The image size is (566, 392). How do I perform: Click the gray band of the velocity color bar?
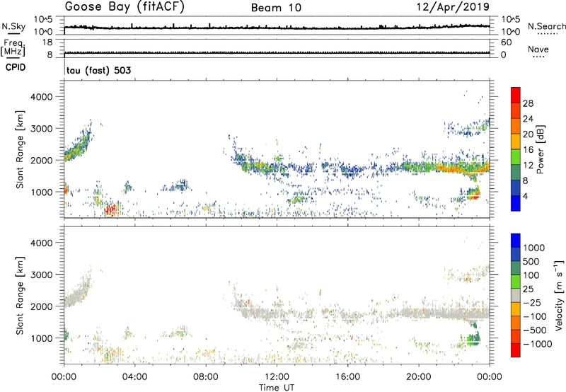click(516, 296)
